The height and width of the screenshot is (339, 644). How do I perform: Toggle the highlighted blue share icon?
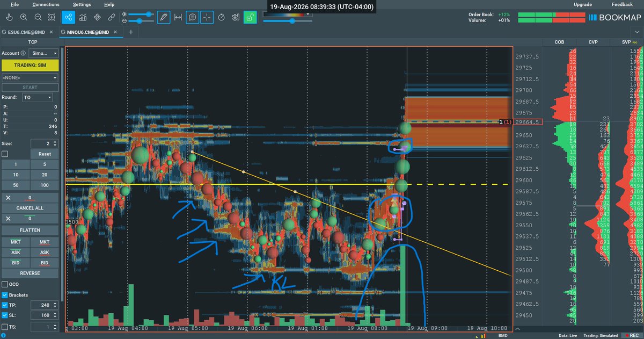(x=68, y=17)
